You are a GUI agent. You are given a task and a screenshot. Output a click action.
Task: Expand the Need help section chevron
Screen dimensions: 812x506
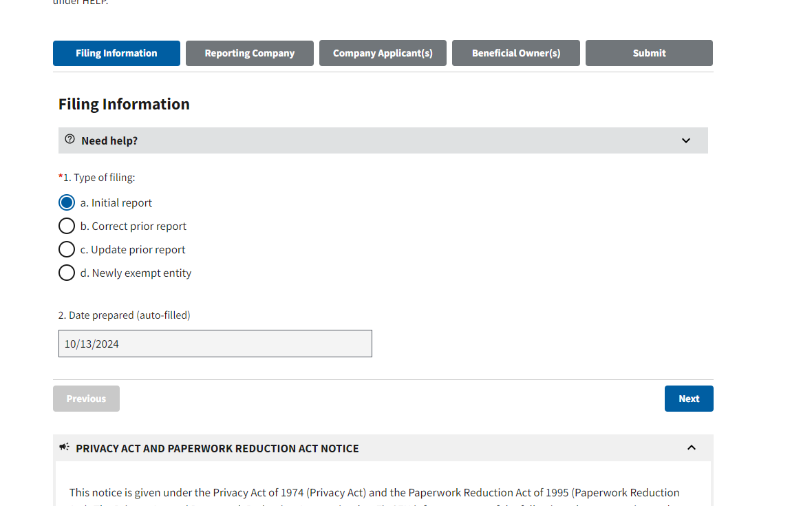(685, 140)
